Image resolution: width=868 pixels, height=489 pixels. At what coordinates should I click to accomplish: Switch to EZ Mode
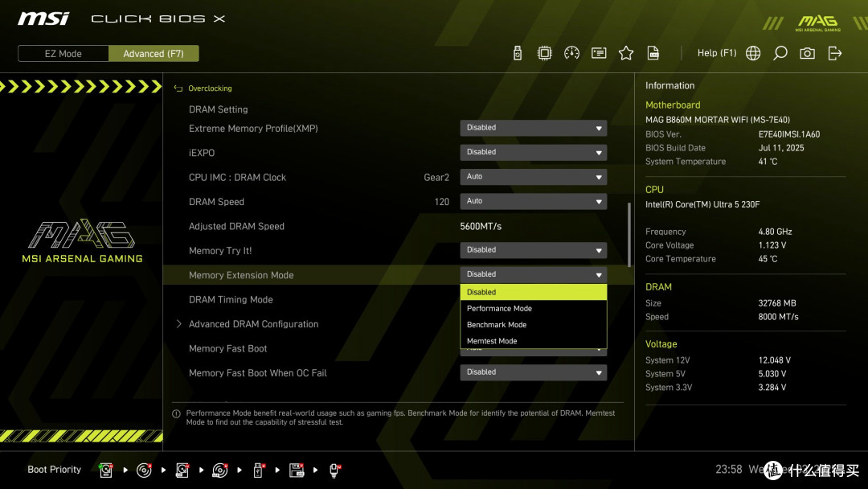click(63, 54)
